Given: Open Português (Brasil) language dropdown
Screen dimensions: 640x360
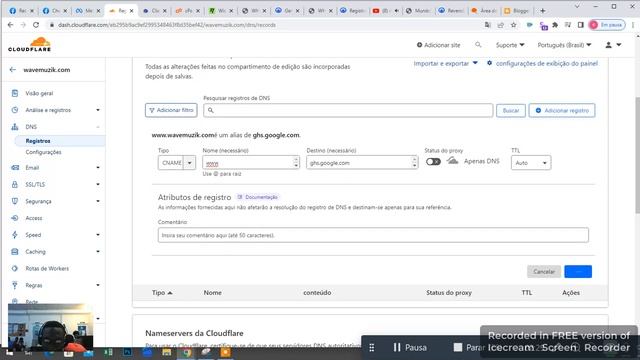Looking at the screenshot, I should coord(564,45).
